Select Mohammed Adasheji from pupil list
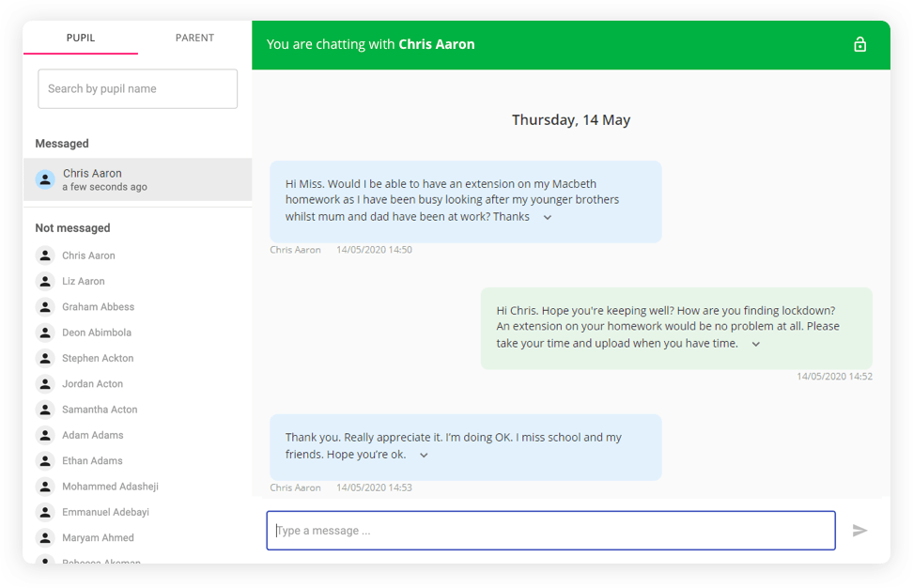The height and width of the screenshot is (588, 913). pyautogui.click(x=110, y=487)
